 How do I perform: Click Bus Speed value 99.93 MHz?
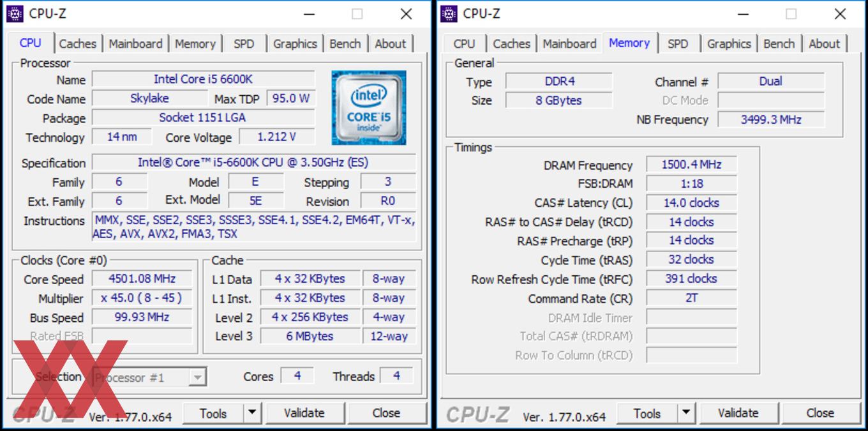pos(142,317)
